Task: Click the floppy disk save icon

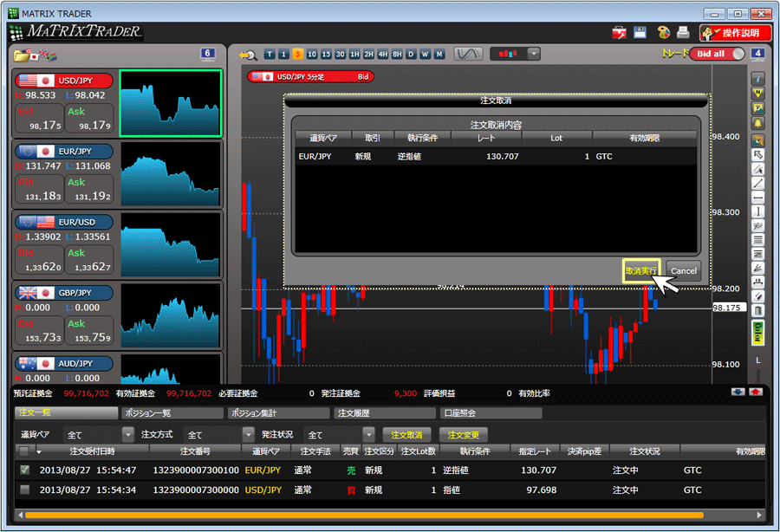Action: [640, 32]
